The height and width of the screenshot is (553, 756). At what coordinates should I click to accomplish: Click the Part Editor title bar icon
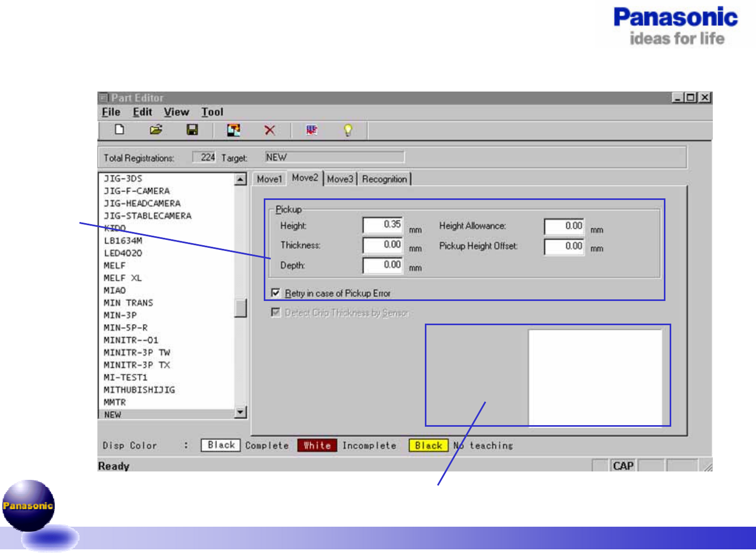(104, 98)
